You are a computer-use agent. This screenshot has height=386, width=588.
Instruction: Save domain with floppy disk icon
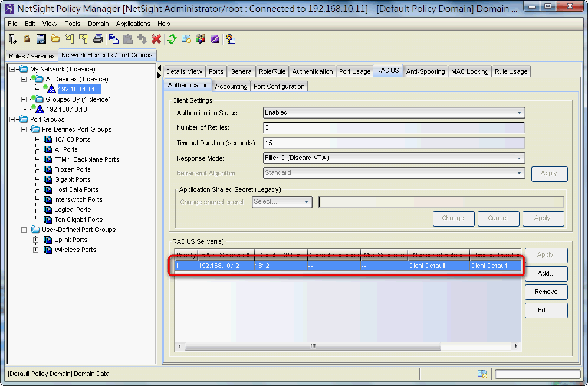41,39
